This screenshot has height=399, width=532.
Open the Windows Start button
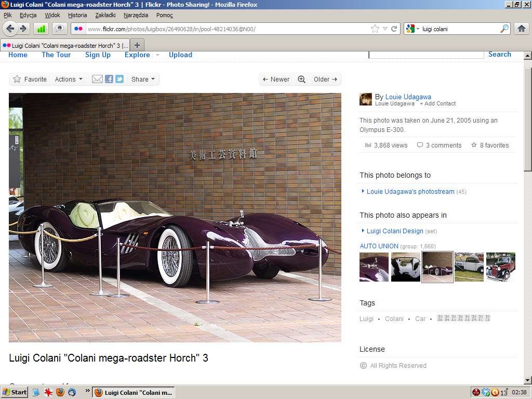[x=15, y=392]
